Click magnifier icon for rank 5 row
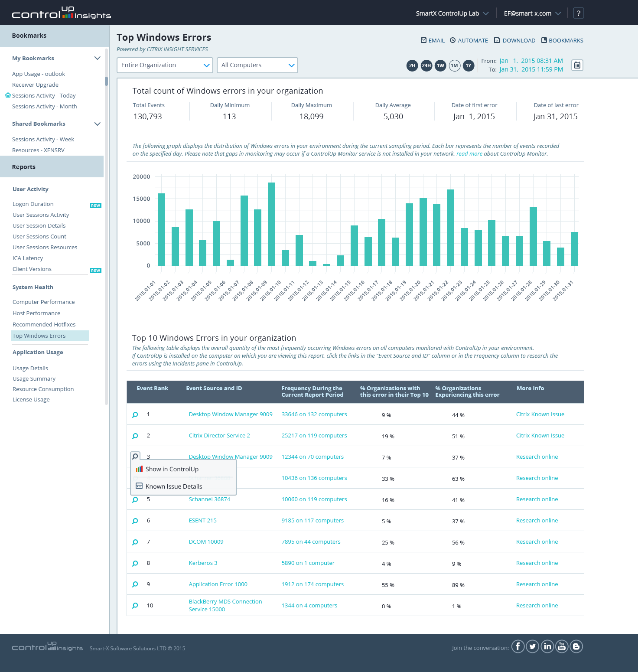The width and height of the screenshot is (638, 672). pyautogui.click(x=135, y=500)
